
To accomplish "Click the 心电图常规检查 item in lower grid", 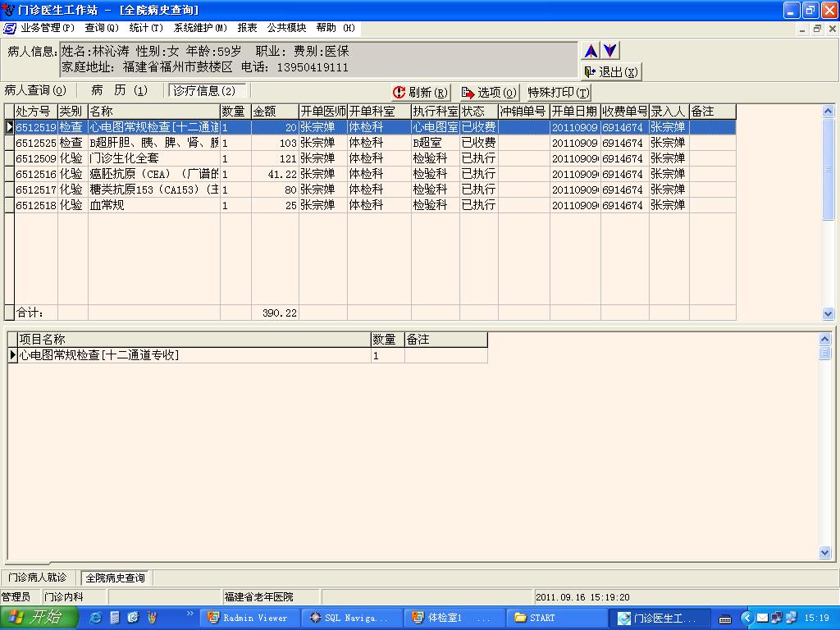I will click(x=194, y=354).
